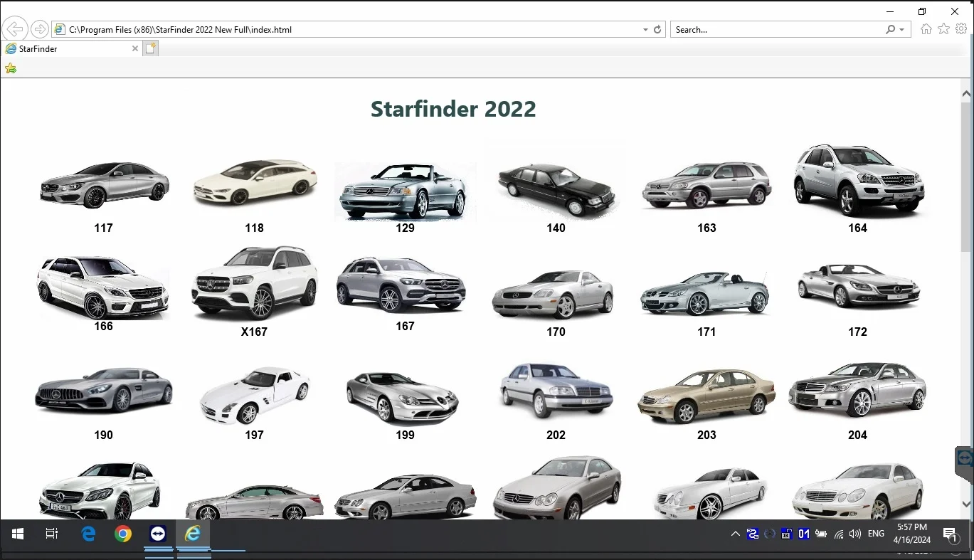Open the Windows Start menu
Viewport: 974px width, 560px height.
(17, 534)
